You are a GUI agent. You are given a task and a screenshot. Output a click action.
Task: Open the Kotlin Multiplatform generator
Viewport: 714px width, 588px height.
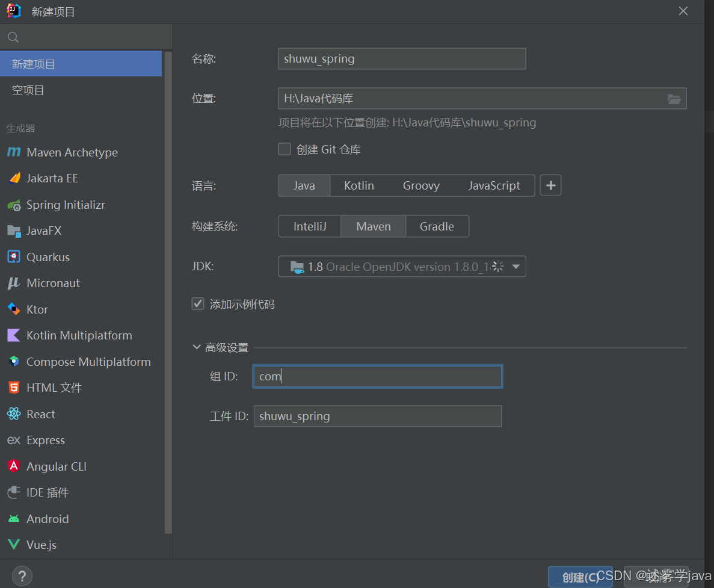81,335
